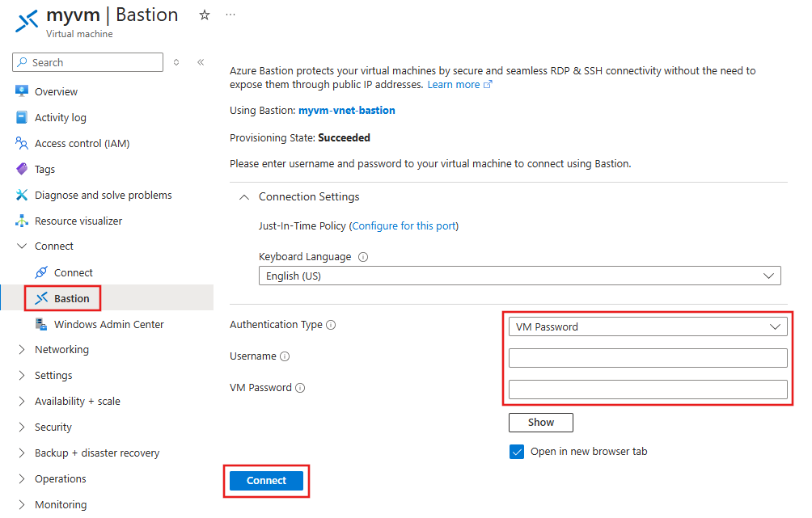812x518 pixels.
Task: Open the Keyboard Language dropdown
Action: tap(518, 276)
